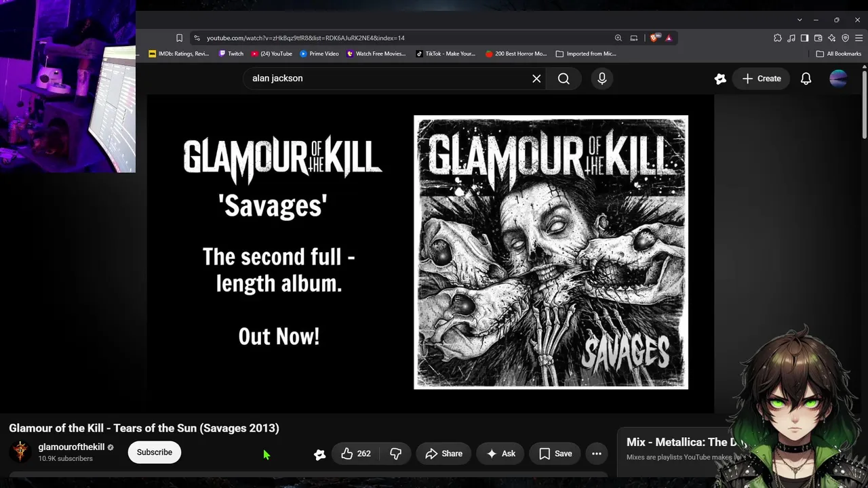Expand the All Bookmarks folder
This screenshot has height=488, width=868.
pos(839,54)
